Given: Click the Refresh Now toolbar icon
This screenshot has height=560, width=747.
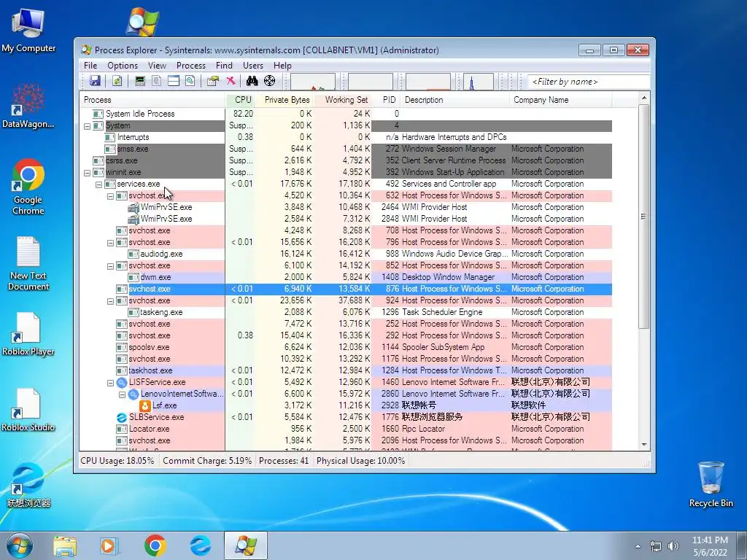Looking at the screenshot, I should click(x=117, y=81).
